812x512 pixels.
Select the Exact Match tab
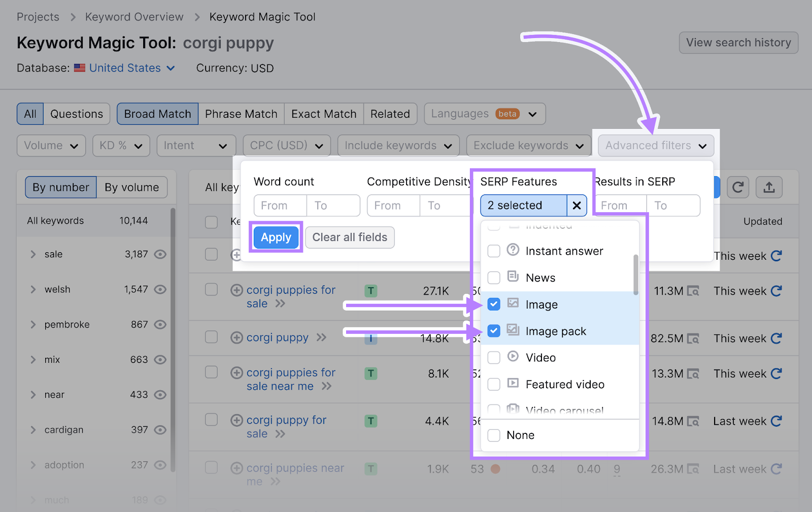[324, 114]
